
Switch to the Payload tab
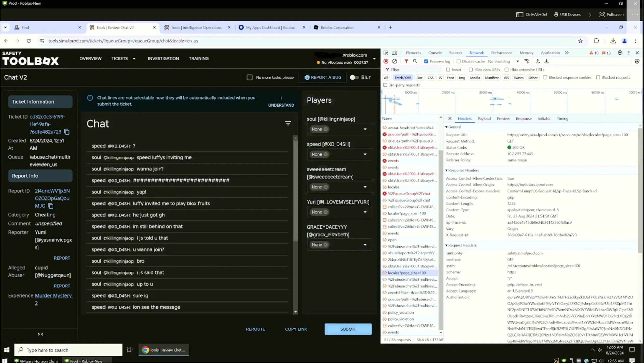click(x=484, y=119)
